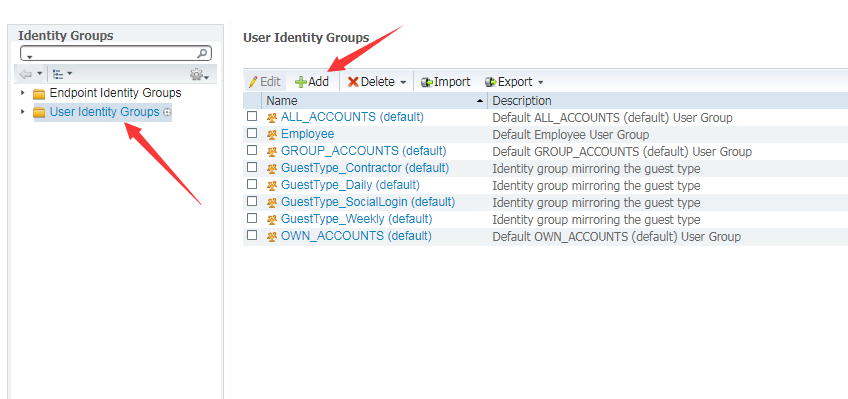This screenshot has height=399, width=848.
Task: Click the back arrow icon in tree toolbar
Action: (25, 74)
